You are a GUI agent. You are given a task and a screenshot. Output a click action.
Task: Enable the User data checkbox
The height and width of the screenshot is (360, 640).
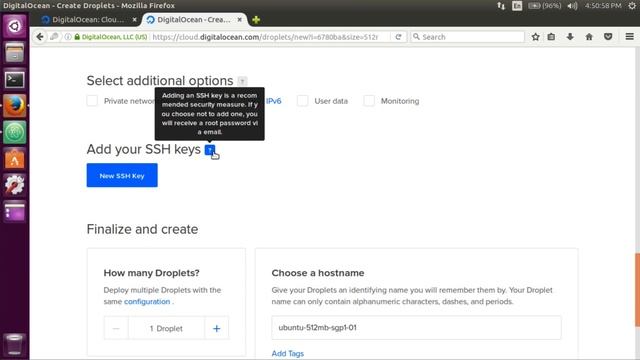coord(302,101)
